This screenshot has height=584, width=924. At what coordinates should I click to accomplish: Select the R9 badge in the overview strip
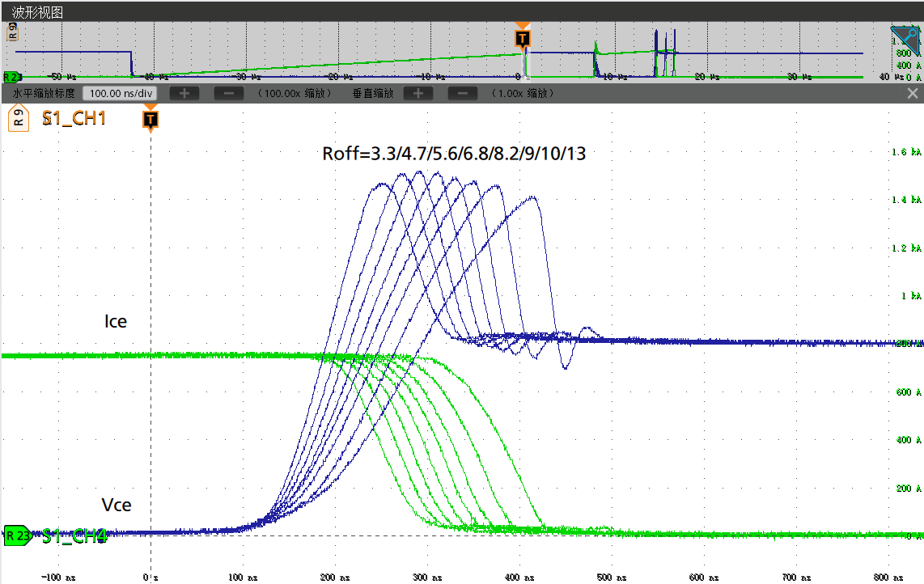pos(12,32)
